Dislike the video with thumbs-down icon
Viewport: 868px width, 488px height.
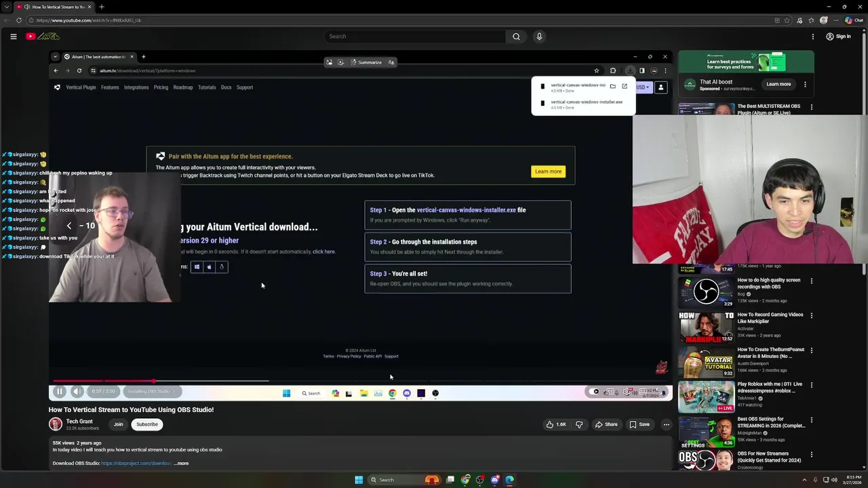point(579,424)
